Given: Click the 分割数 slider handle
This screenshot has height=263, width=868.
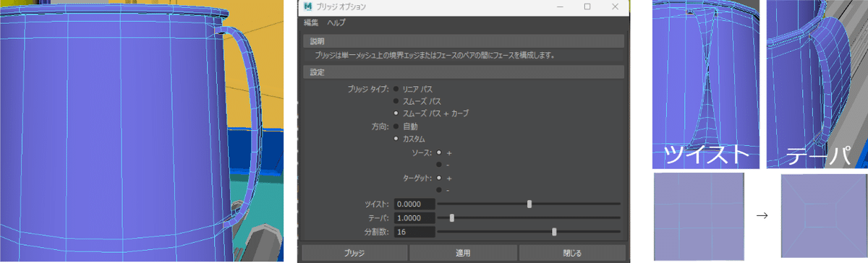Looking at the screenshot, I should point(554,232).
